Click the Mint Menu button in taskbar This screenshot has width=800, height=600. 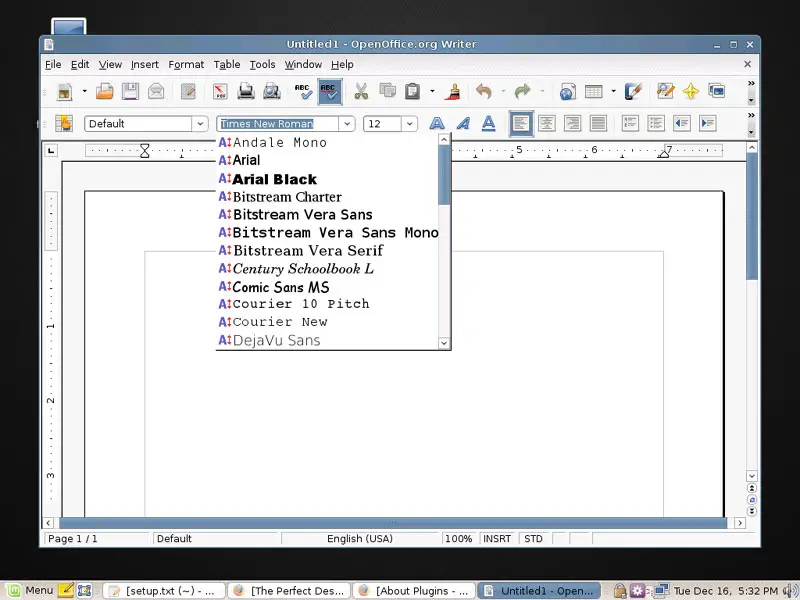click(x=31, y=591)
